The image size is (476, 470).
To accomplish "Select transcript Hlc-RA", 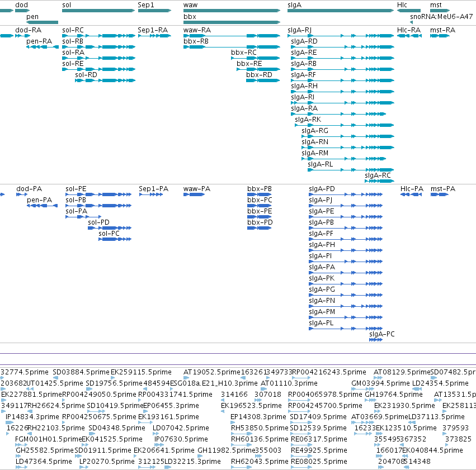I will [409, 30].
